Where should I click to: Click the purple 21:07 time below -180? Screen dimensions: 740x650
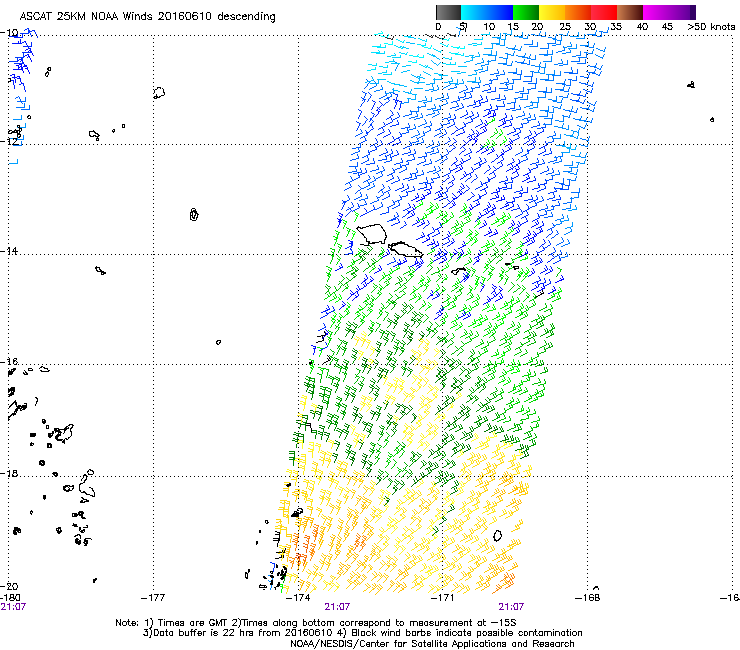pos(13,607)
